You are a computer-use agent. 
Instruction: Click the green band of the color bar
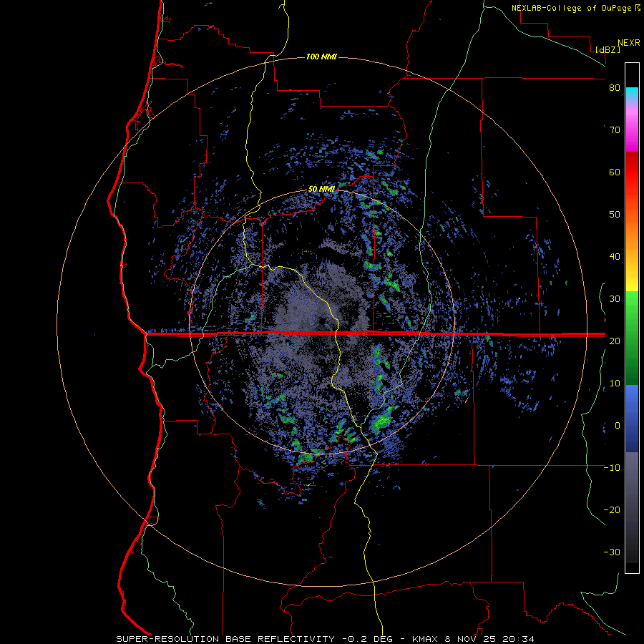[632, 338]
